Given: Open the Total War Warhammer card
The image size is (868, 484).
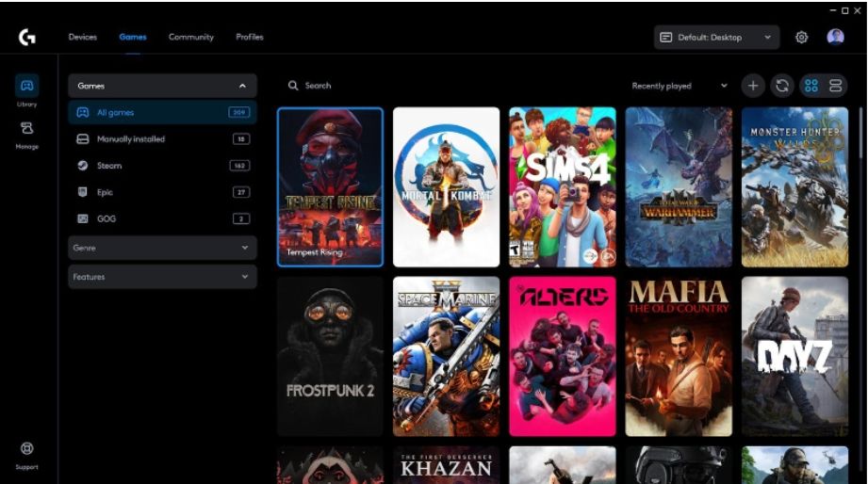Looking at the screenshot, I should click(679, 187).
